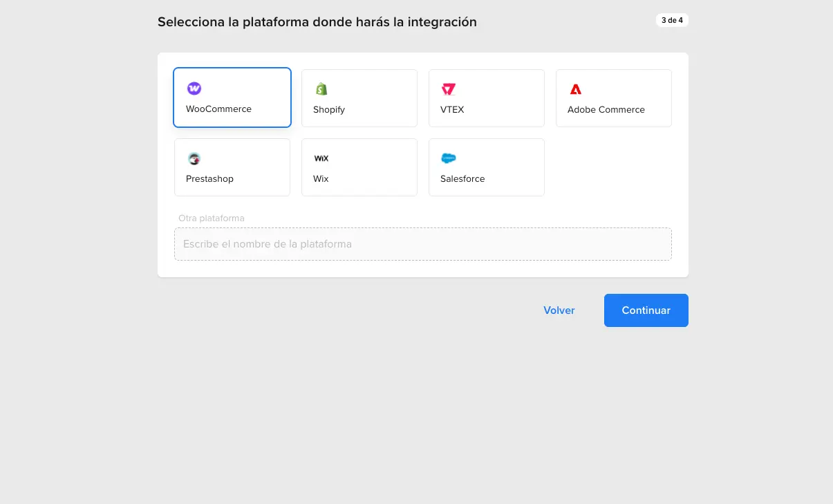Click the "Otra plataforma" field label
Viewport: 833px width, 504px height.
pyautogui.click(x=212, y=218)
